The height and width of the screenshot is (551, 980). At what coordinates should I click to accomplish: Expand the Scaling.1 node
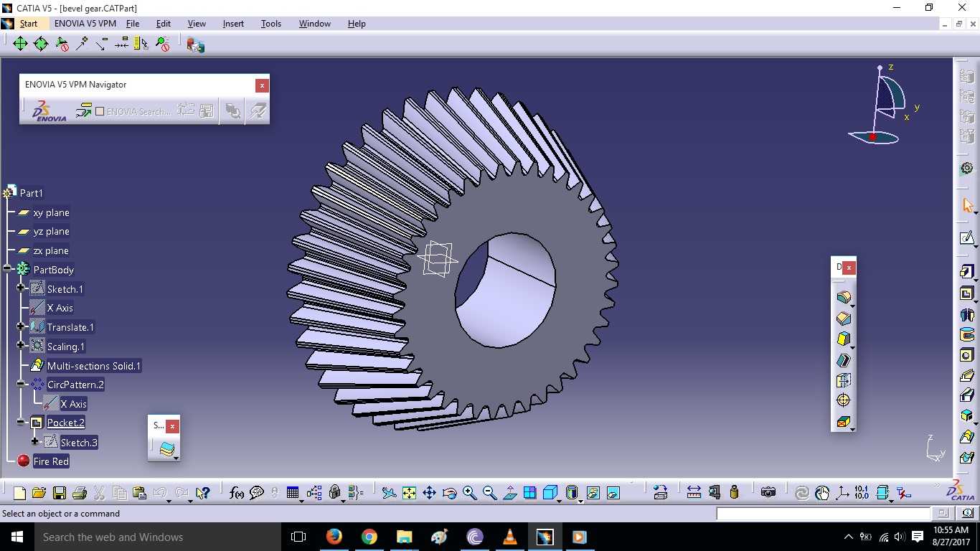point(21,347)
